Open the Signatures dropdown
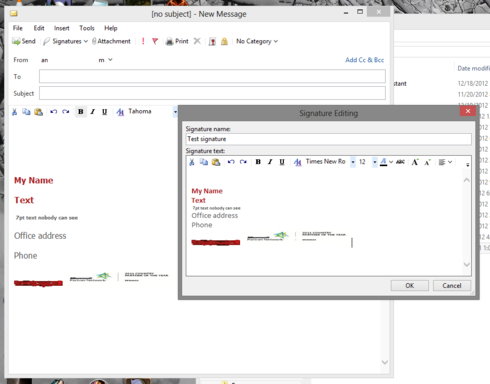 point(66,41)
